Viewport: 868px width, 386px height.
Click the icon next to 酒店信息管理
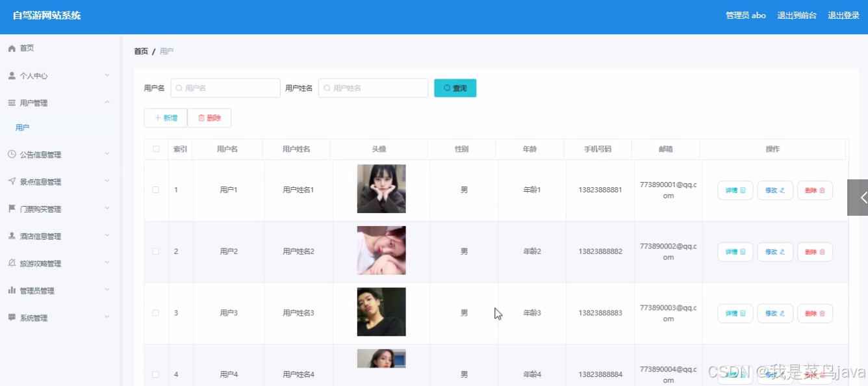pos(12,237)
